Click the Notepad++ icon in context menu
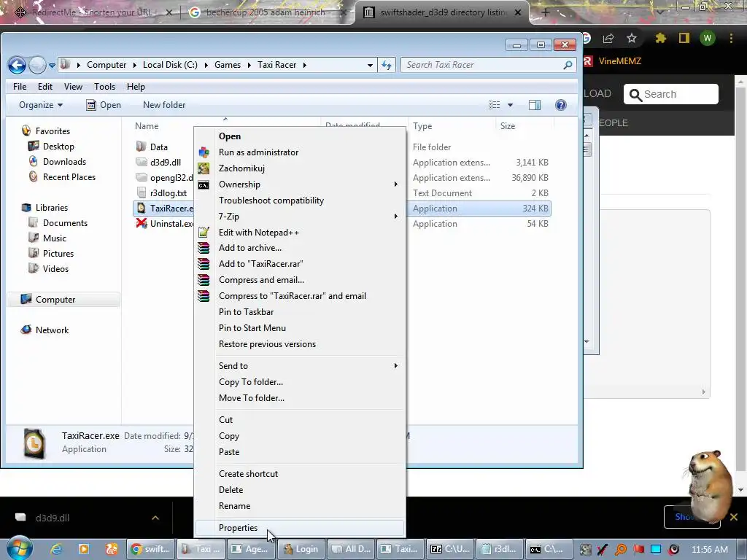 [204, 233]
